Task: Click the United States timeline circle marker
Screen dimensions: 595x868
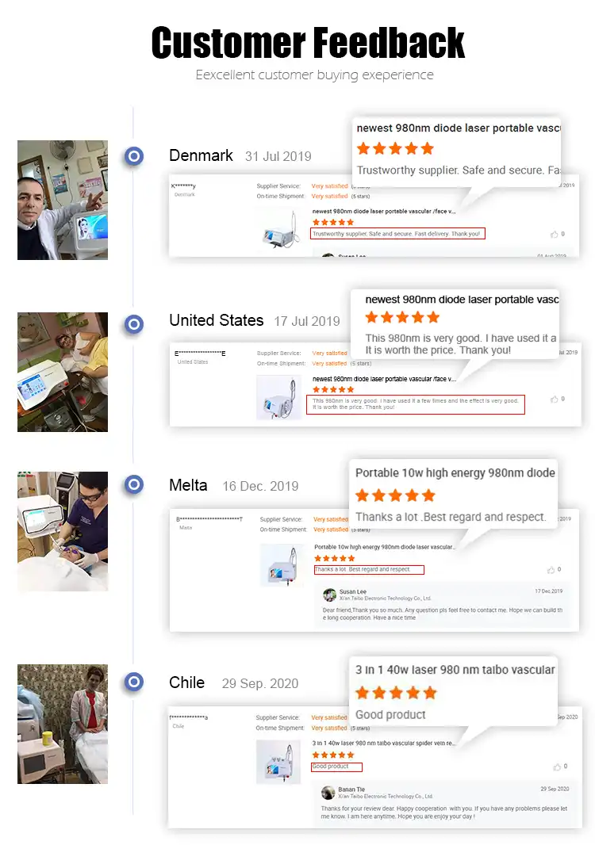Action: (x=133, y=324)
